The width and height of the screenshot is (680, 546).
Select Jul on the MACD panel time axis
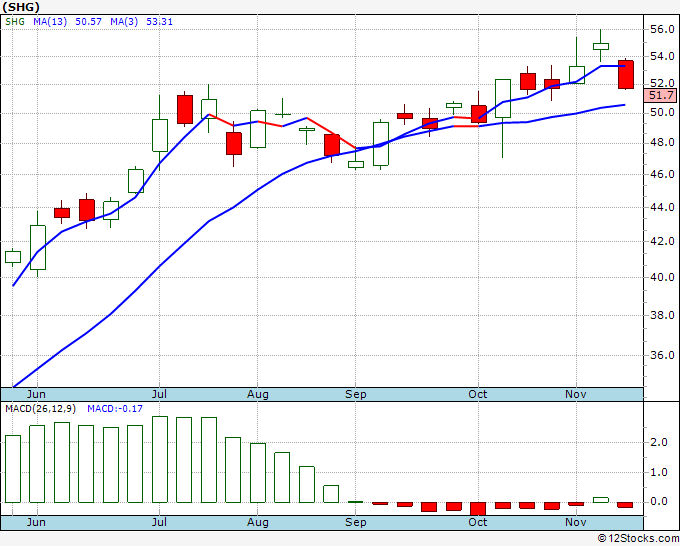pos(159,522)
